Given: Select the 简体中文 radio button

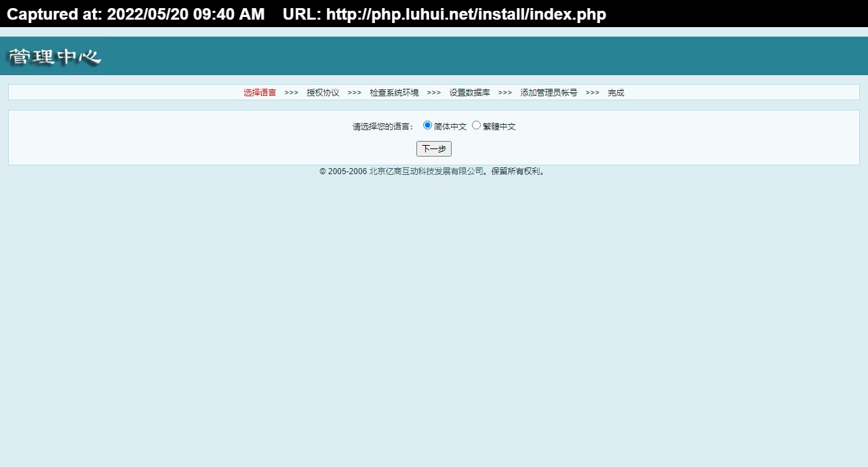Looking at the screenshot, I should click(x=427, y=125).
